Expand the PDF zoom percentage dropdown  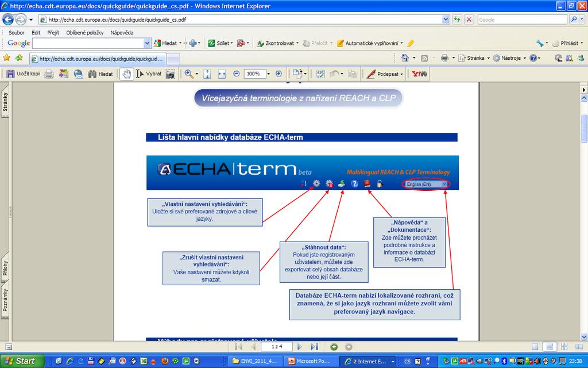(x=268, y=74)
